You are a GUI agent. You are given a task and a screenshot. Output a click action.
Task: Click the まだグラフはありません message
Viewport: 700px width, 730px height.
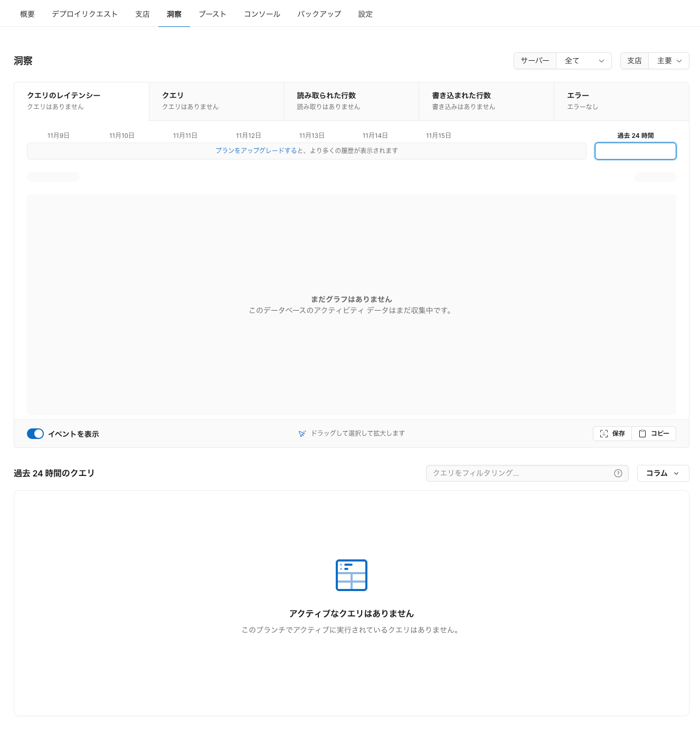click(352, 299)
